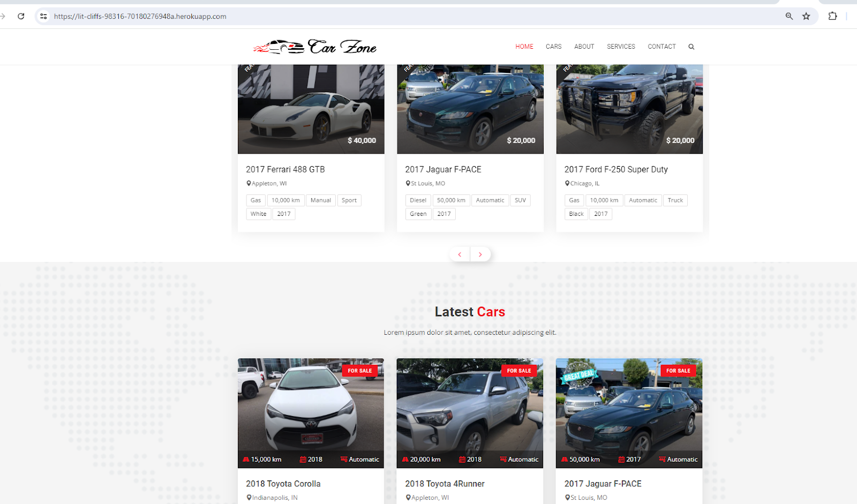The height and width of the screenshot is (504, 857).
Task: Open the featured 2017 Jaguar F-PACE title
Action: (x=443, y=169)
